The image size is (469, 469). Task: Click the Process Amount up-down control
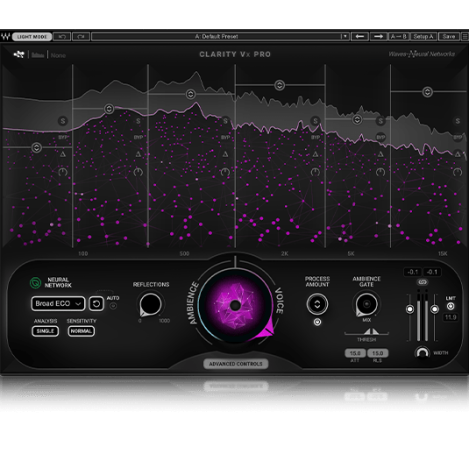(317, 304)
